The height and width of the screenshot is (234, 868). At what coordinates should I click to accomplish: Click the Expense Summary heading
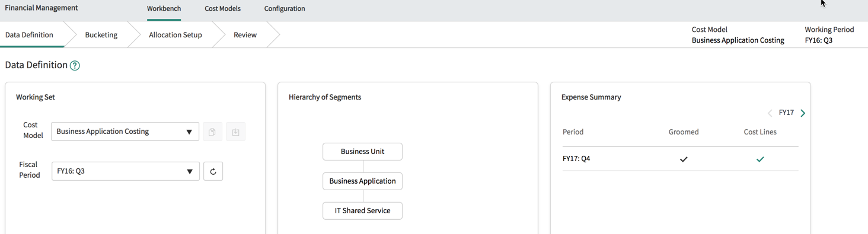tap(591, 97)
